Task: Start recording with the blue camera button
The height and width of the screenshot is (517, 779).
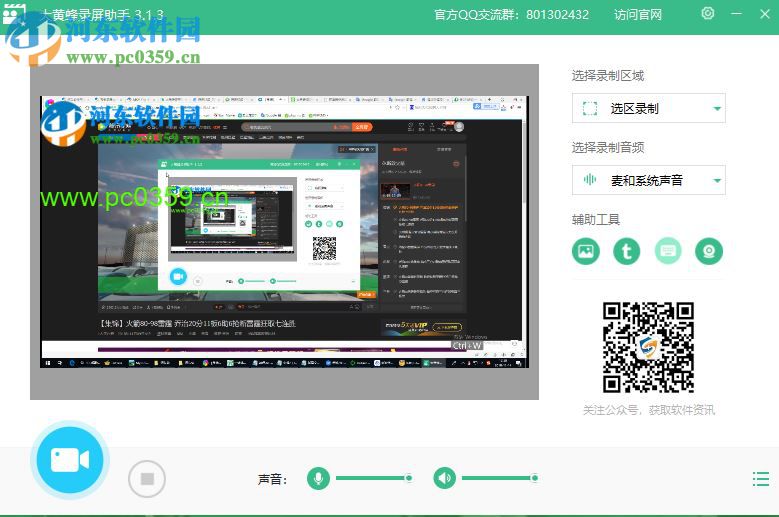Action: (70, 459)
